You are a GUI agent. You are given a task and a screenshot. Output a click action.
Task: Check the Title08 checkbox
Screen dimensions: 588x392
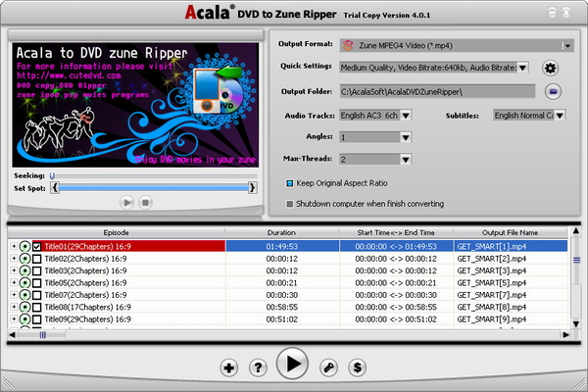tap(37, 307)
